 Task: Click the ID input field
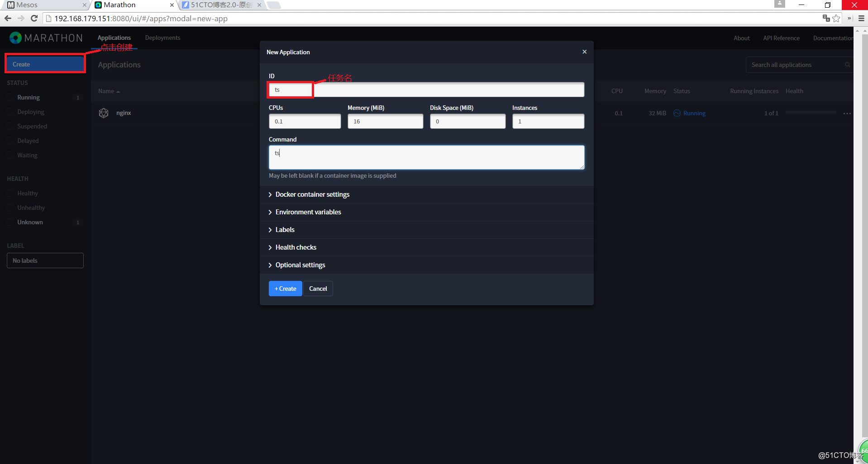(x=426, y=90)
